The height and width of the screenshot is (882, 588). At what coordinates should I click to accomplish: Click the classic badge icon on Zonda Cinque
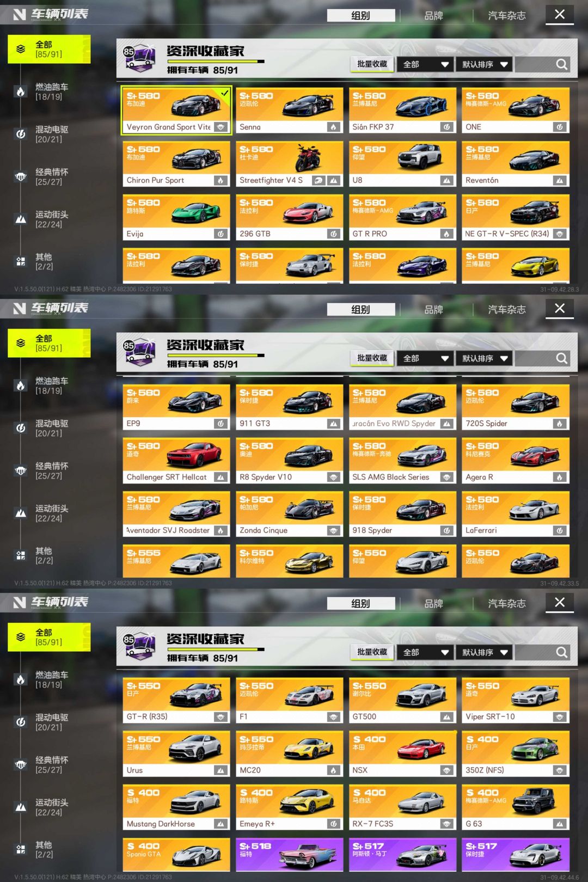(x=334, y=530)
